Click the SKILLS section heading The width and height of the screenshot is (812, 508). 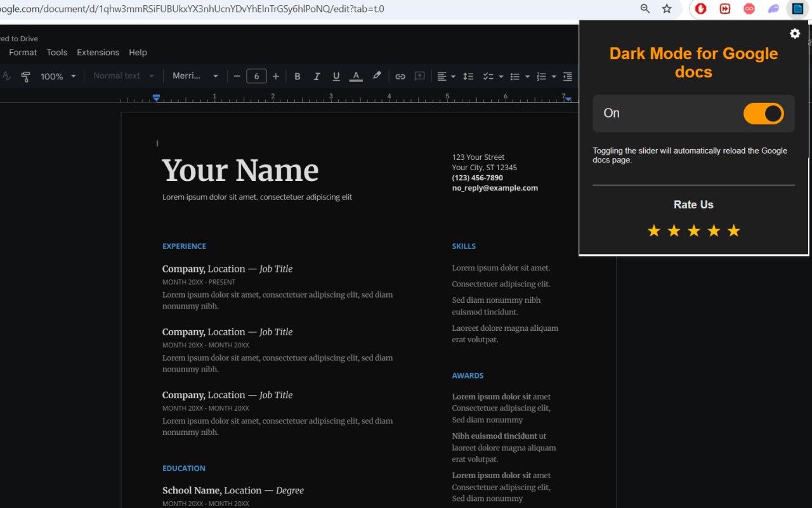464,246
